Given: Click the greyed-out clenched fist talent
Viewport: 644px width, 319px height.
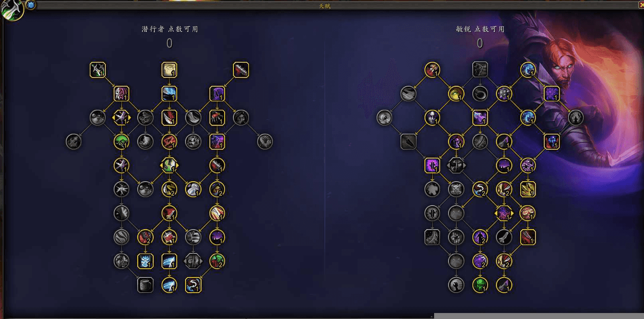Looking at the screenshot, I should pyautogui.click(x=456, y=238).
